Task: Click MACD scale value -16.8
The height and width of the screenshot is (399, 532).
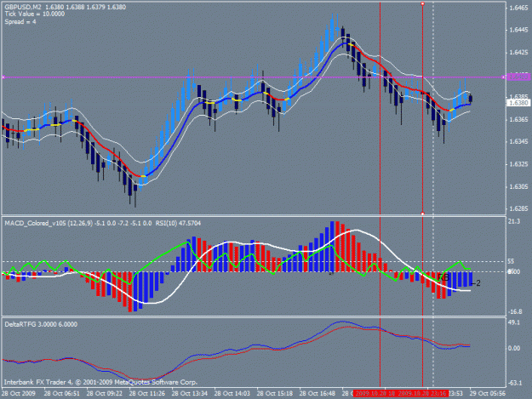Action: point(515,312)
